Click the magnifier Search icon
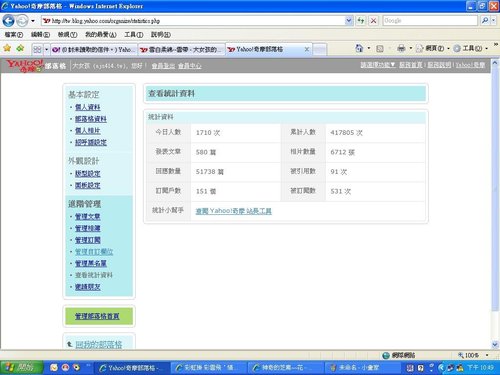The height and width of the screenshot is (375, 500). 485,21
